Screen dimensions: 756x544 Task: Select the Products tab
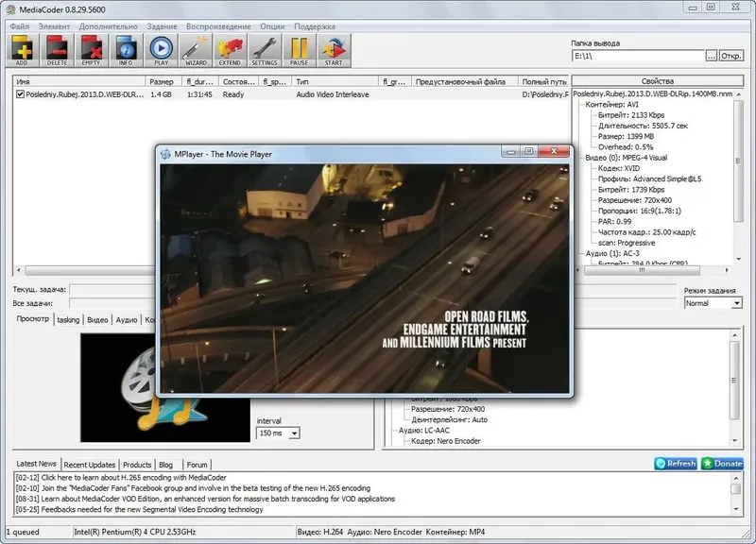[x=137, y=465]
